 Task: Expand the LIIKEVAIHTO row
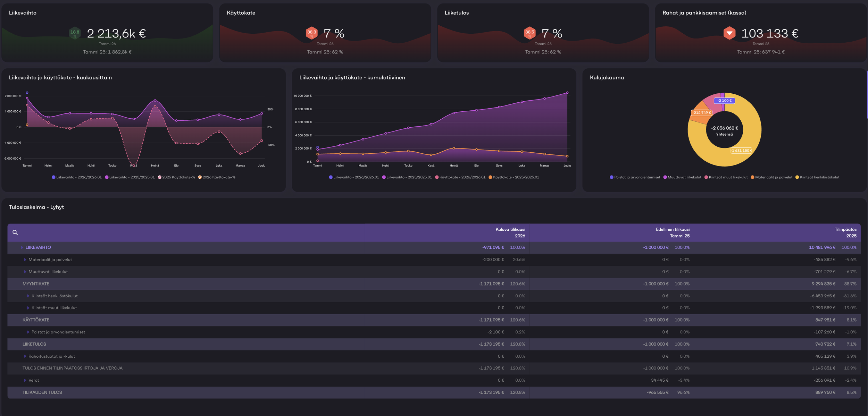tap(22, 247)
